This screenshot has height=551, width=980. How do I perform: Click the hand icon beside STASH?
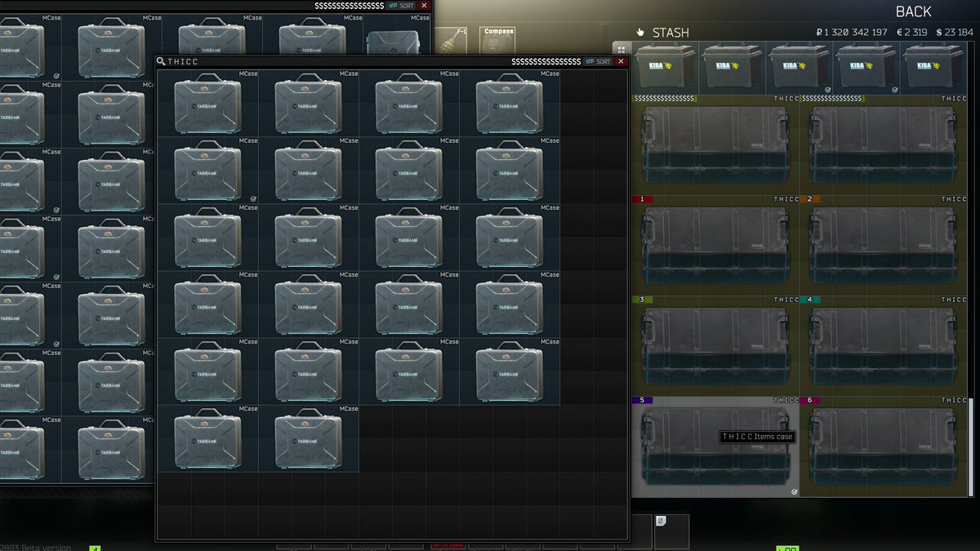(x=640, y=33)
